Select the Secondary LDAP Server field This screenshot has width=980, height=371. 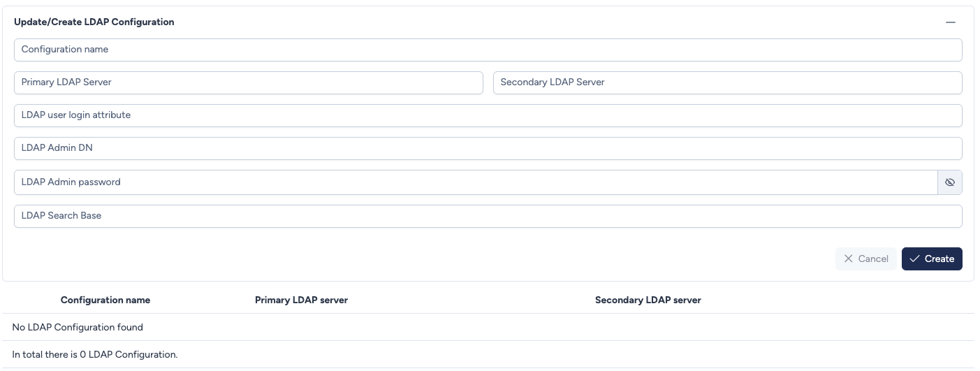coord(727,82)
